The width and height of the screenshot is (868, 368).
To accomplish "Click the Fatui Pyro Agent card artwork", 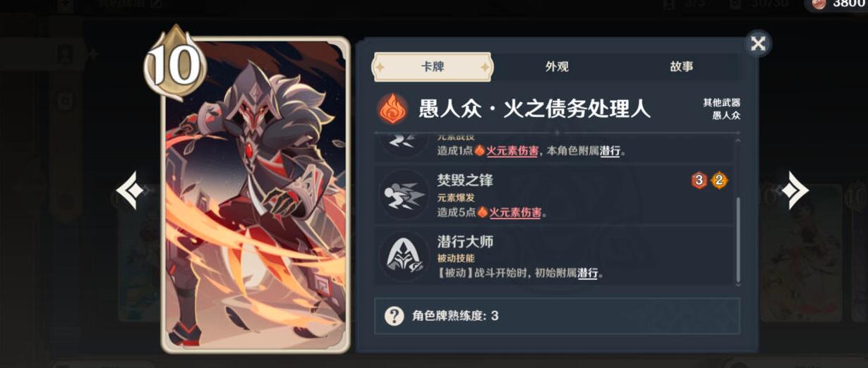I will click(255, 194).
